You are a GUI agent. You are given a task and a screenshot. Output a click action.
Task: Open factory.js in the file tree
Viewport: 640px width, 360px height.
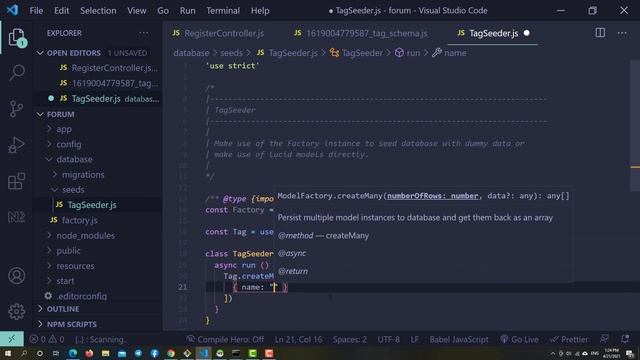[x=80, y=220]
